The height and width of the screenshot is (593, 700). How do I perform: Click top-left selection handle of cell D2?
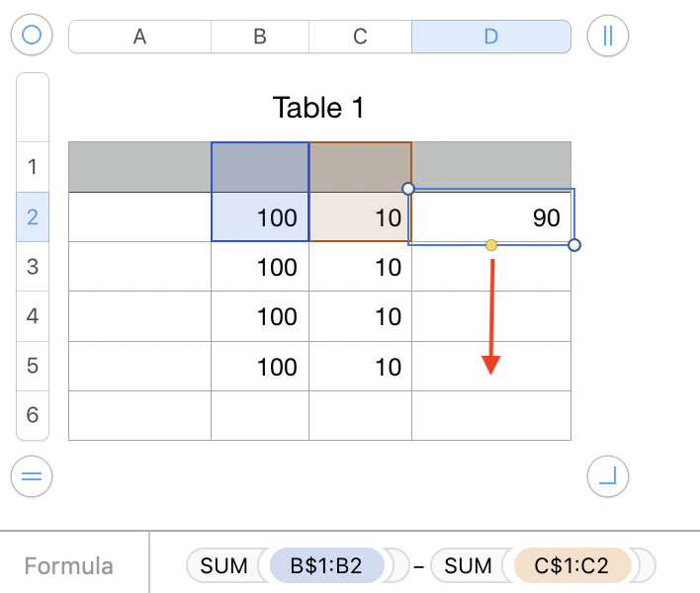point(408,189)
